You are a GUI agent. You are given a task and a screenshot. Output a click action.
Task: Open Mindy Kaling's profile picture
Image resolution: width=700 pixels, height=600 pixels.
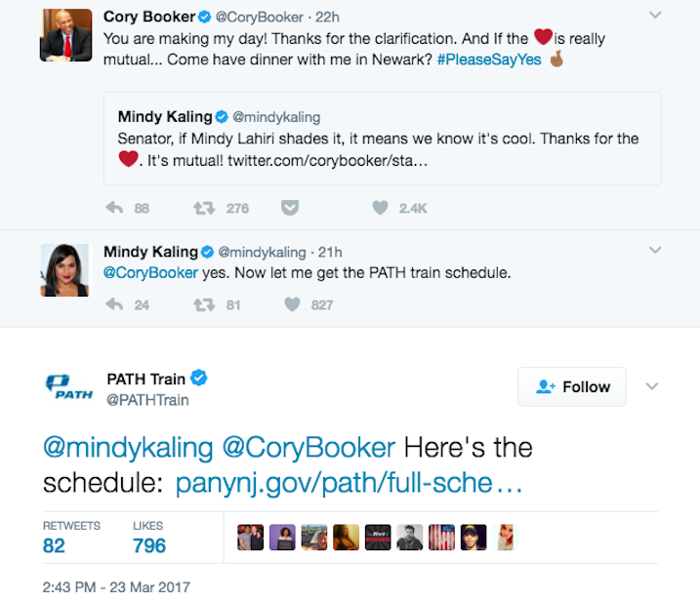pos(65,269)
